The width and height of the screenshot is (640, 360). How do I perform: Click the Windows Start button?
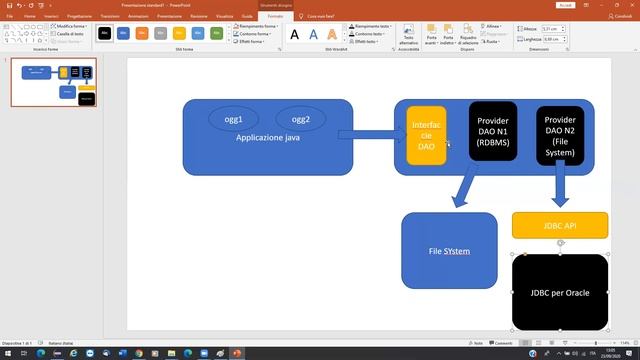point(8,353)
